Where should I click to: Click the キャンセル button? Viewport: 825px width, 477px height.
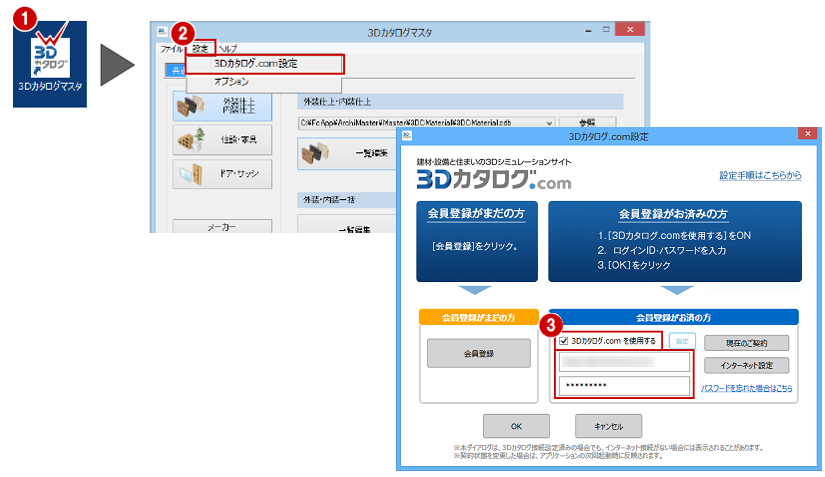(608, 426)
